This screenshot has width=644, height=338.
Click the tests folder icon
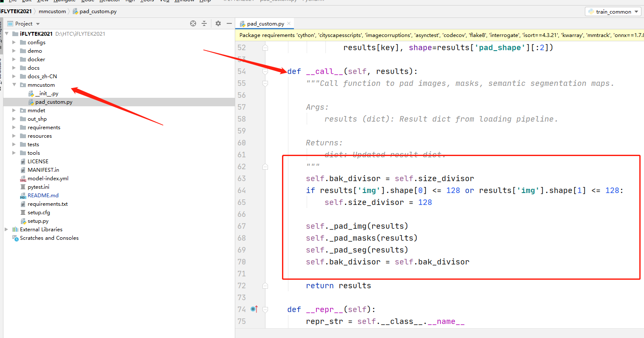23,144
